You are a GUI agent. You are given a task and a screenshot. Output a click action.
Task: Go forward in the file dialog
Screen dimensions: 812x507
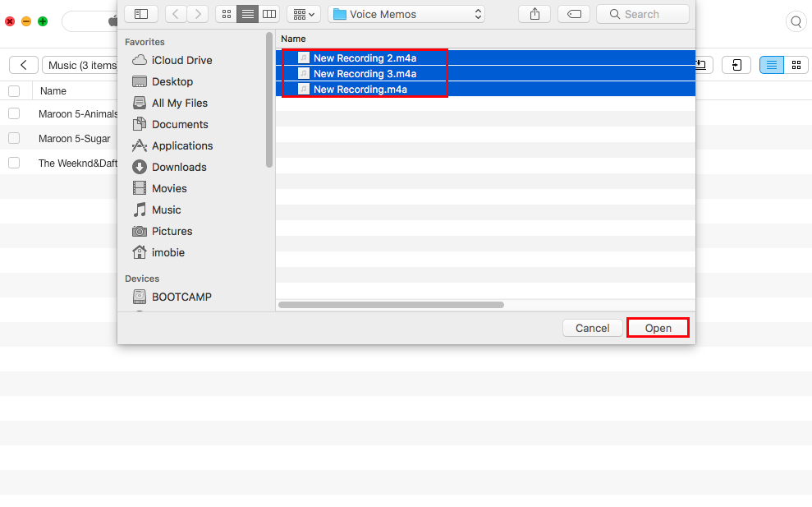(198, 14)
